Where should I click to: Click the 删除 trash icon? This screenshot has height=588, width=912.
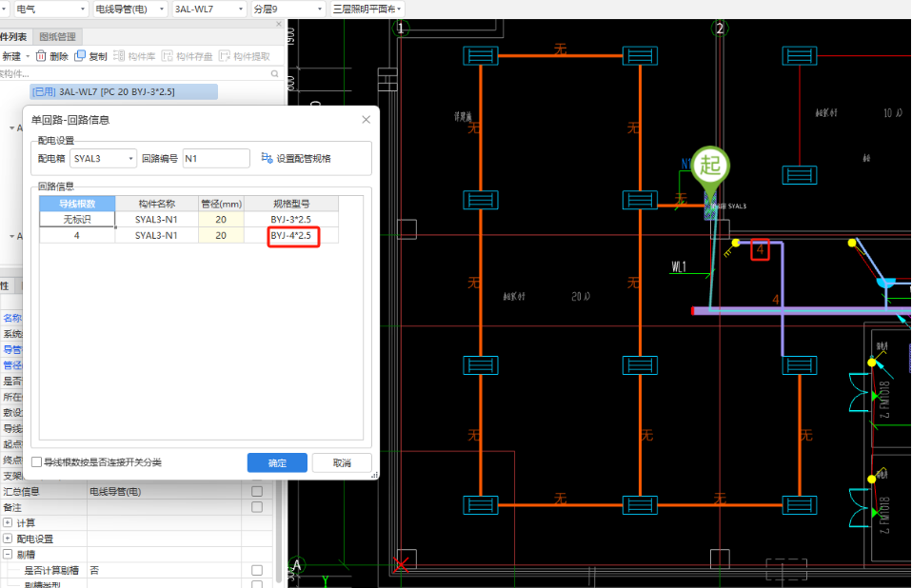coord(41,56)
